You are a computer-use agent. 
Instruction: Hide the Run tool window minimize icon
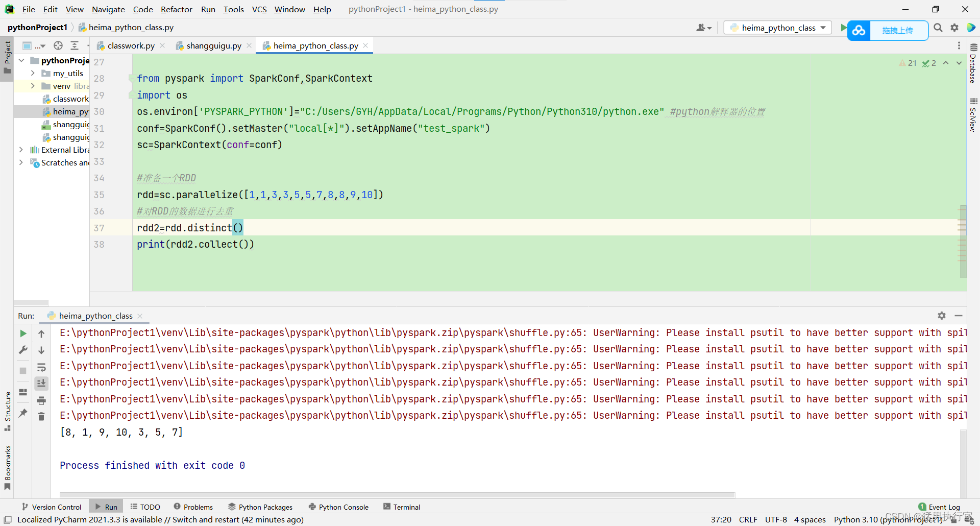coord(959,316)
